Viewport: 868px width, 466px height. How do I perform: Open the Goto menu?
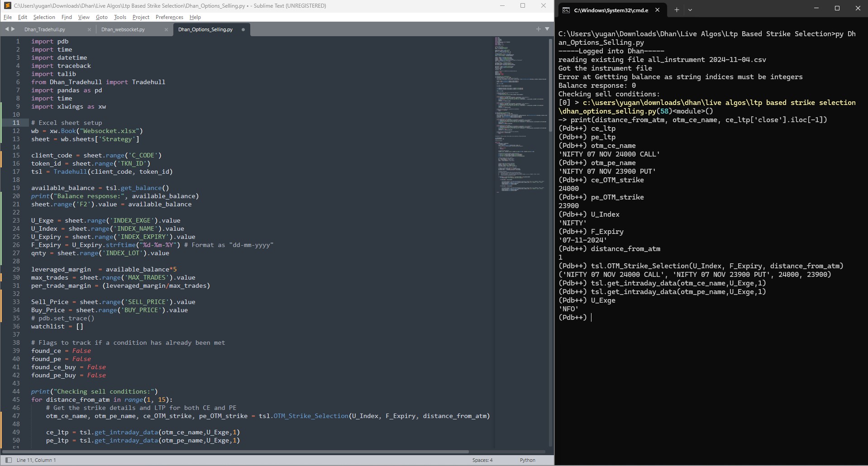coord(100,17)
